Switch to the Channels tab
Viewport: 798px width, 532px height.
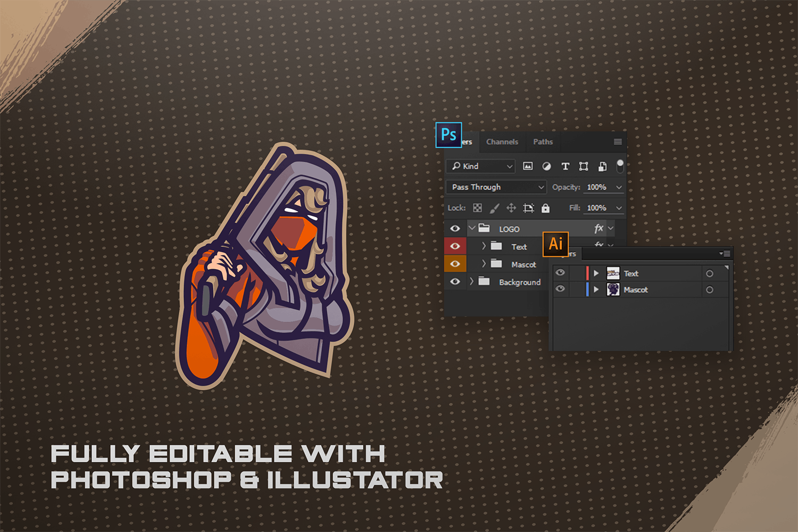click(502, 142)
